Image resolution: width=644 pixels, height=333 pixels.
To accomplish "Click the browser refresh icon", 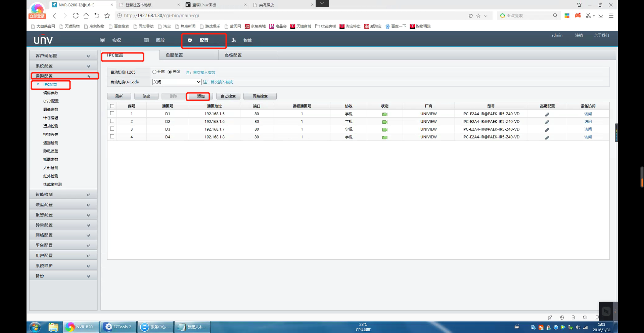I will (76, 16).
